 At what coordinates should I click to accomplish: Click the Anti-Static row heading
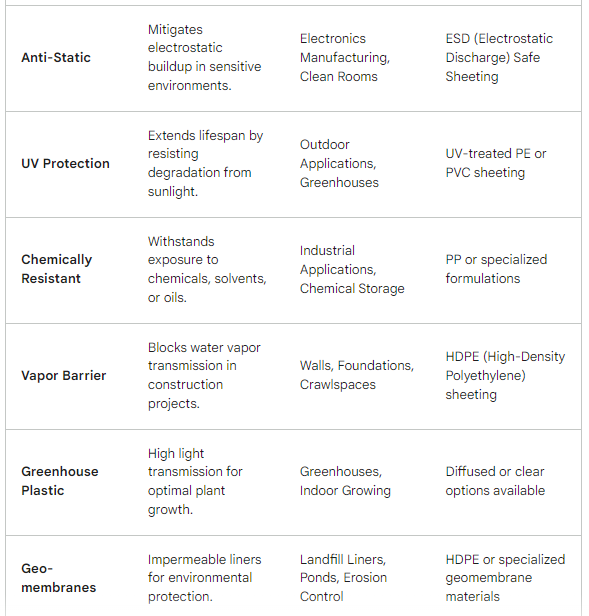56,57
